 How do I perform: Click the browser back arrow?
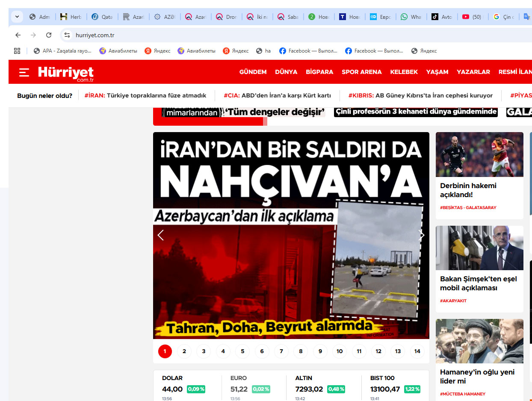click(x=18, y=35)
